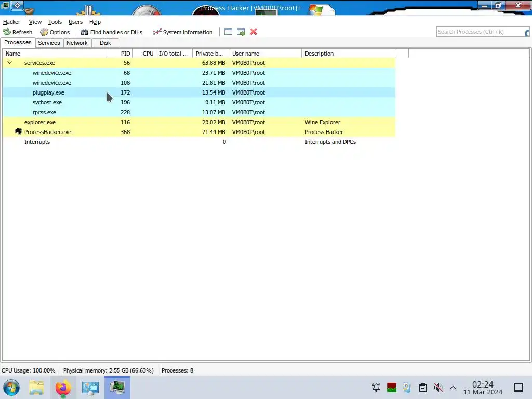The image size is (532, 399).
Task: Click Physical memory status bar entry
Action: 108,370
